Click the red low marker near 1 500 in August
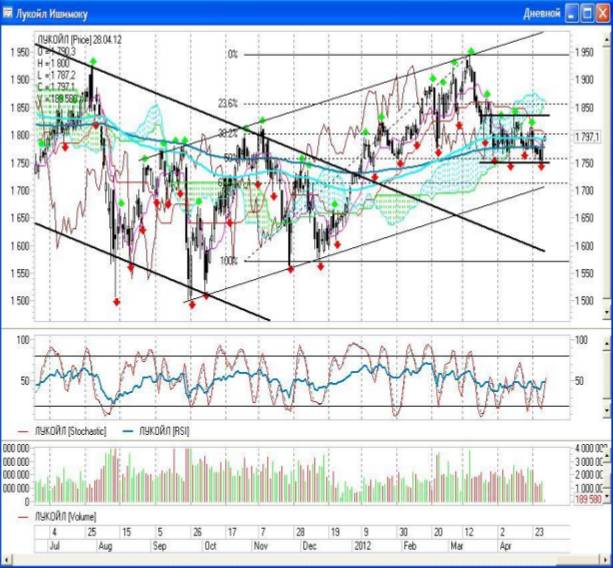Viewport: 613px width, 568px height. pos(117,302)
